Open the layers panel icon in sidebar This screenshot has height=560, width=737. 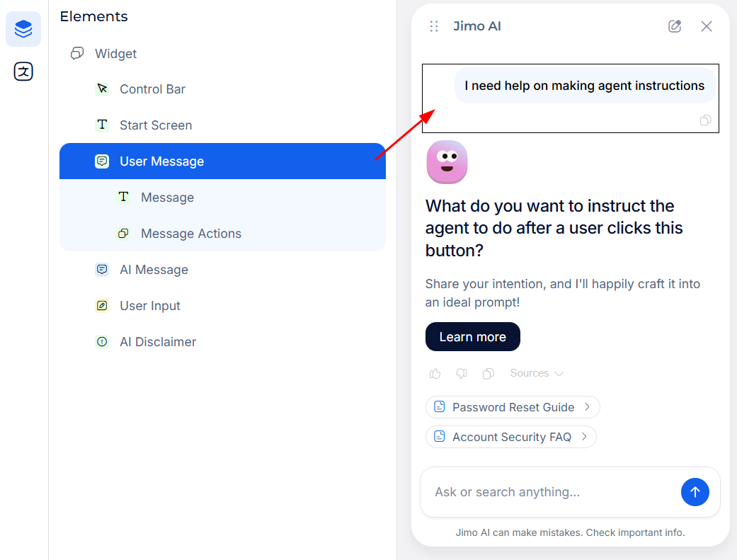coord(23,29)
